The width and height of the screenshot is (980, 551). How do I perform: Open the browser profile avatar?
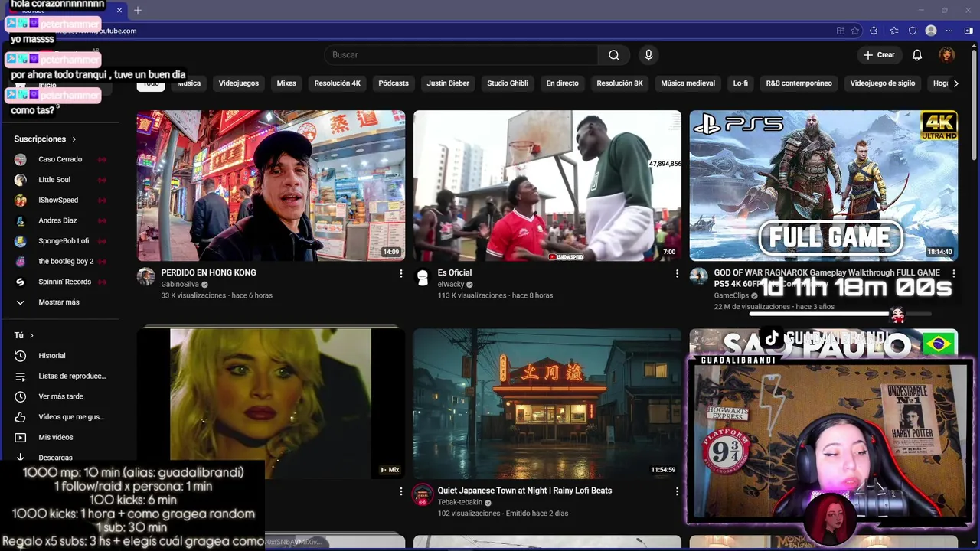pyautogui.click(x=931, y=31)
